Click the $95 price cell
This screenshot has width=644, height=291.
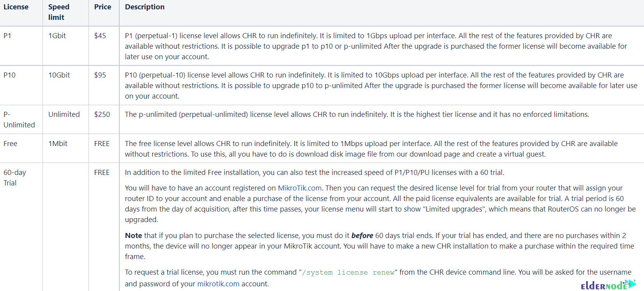104,85
